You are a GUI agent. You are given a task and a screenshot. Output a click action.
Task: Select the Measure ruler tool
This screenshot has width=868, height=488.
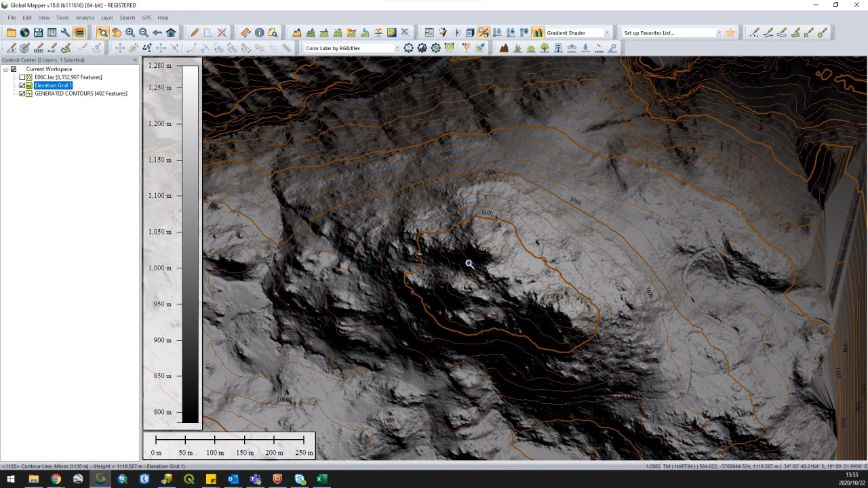pyautogui.click(x=245, y=33)
